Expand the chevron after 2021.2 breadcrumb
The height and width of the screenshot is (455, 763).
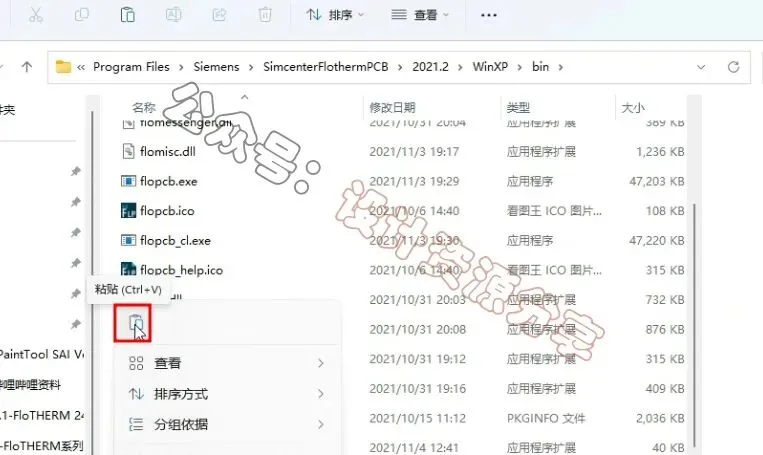pos(460,67)
